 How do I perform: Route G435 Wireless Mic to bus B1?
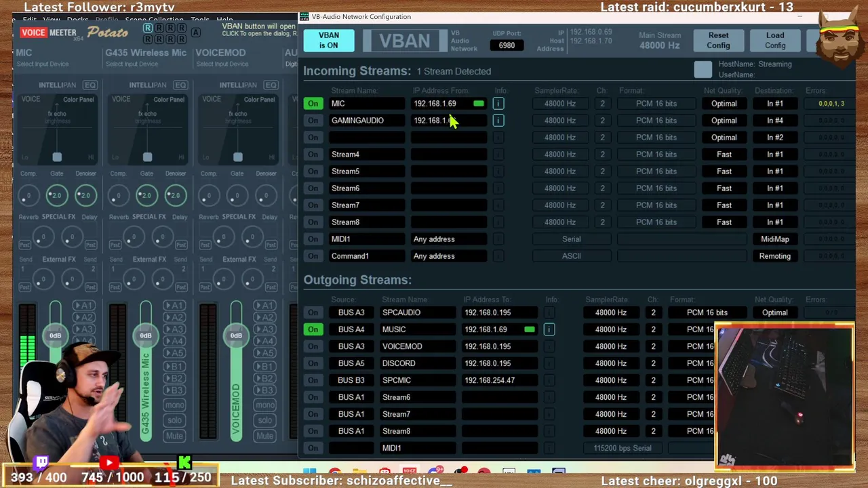(174, 367)
